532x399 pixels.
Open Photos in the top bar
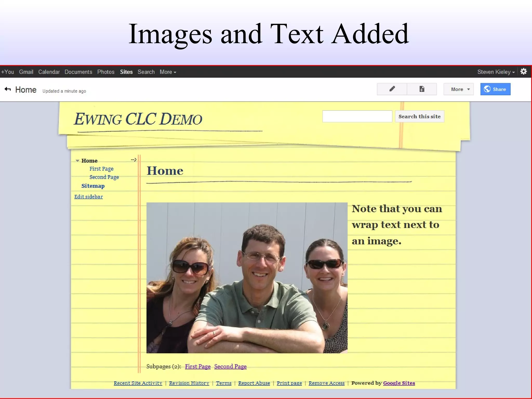106,72
